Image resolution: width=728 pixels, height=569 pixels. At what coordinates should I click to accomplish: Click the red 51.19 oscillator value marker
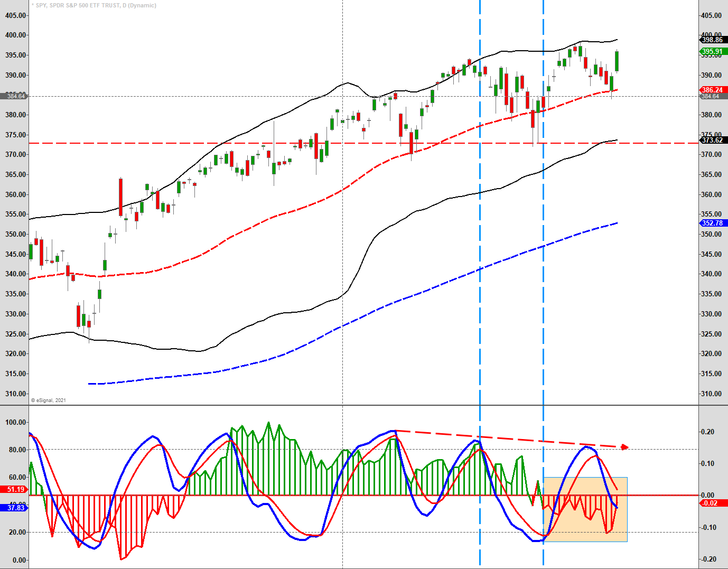(x=15, y=489)
